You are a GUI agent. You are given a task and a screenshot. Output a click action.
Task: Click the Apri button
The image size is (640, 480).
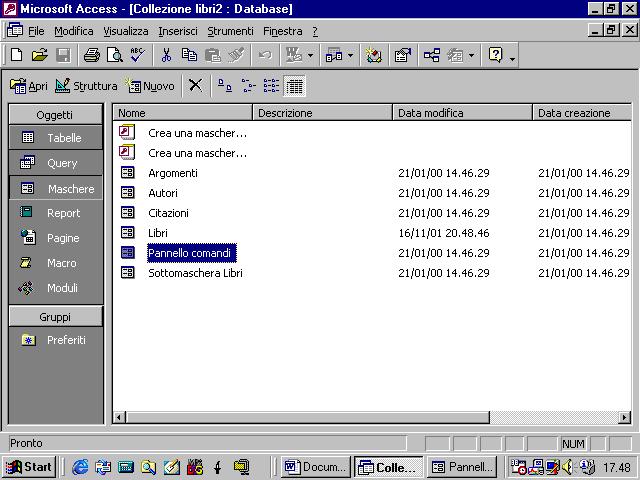(29, 86)
